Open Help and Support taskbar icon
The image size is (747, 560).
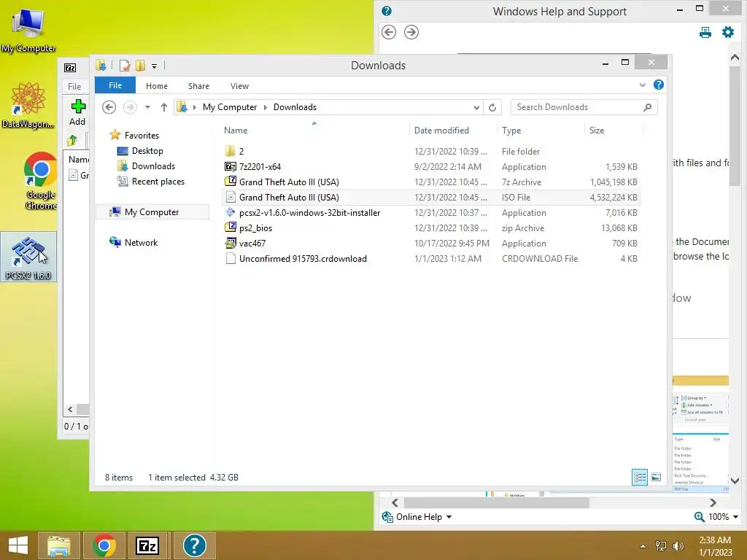pos(194,545)
